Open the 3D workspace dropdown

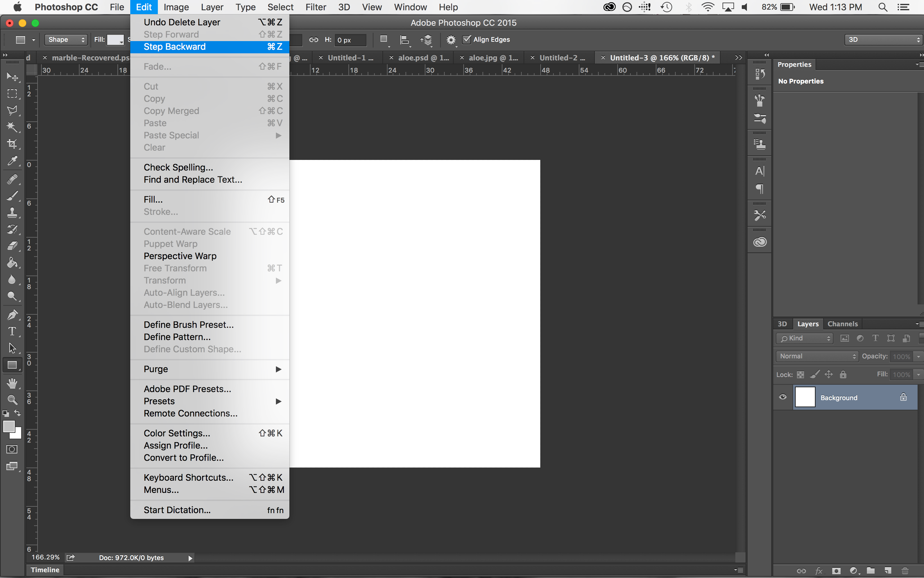(884, 40)
